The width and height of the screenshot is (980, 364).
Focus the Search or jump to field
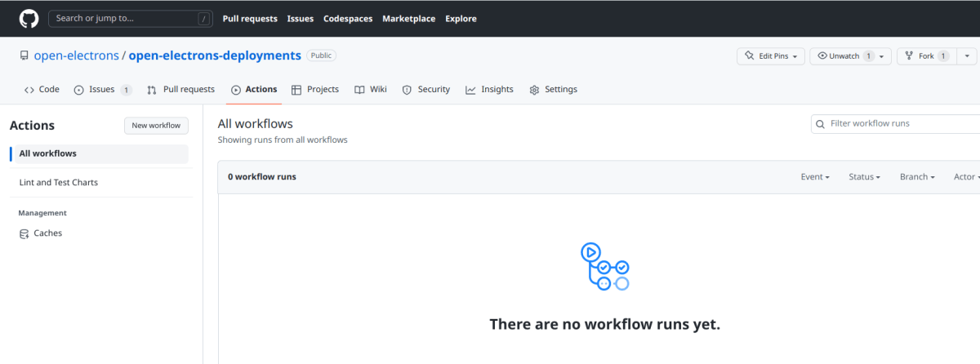click(131, 18)
